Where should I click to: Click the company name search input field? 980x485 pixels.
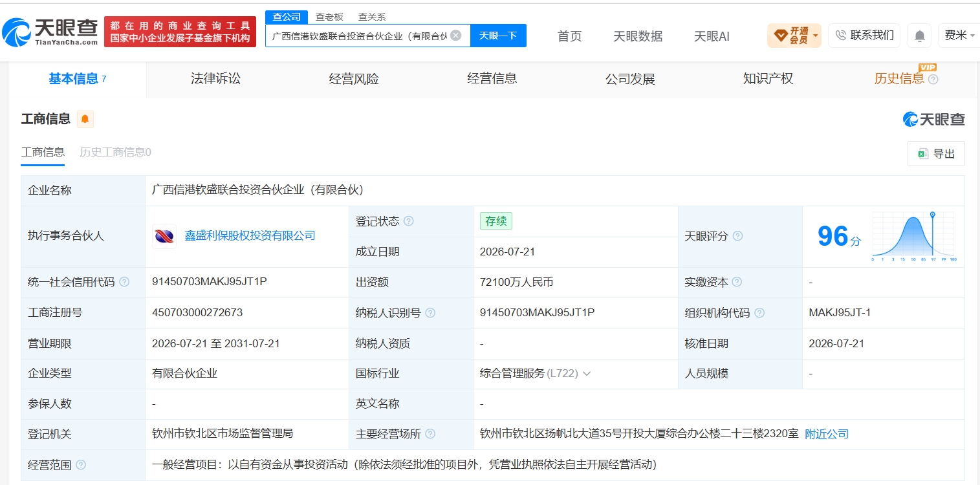359,36
